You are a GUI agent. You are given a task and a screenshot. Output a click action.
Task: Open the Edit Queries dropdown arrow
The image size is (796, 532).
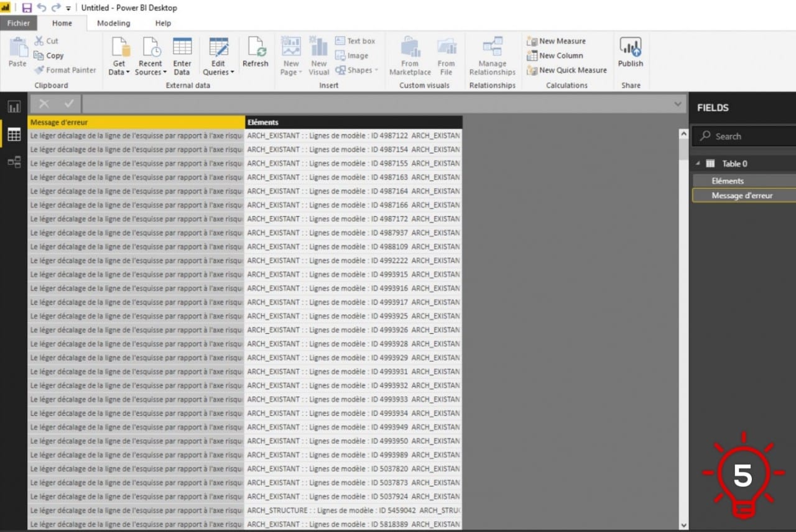(x=233, y=73)
